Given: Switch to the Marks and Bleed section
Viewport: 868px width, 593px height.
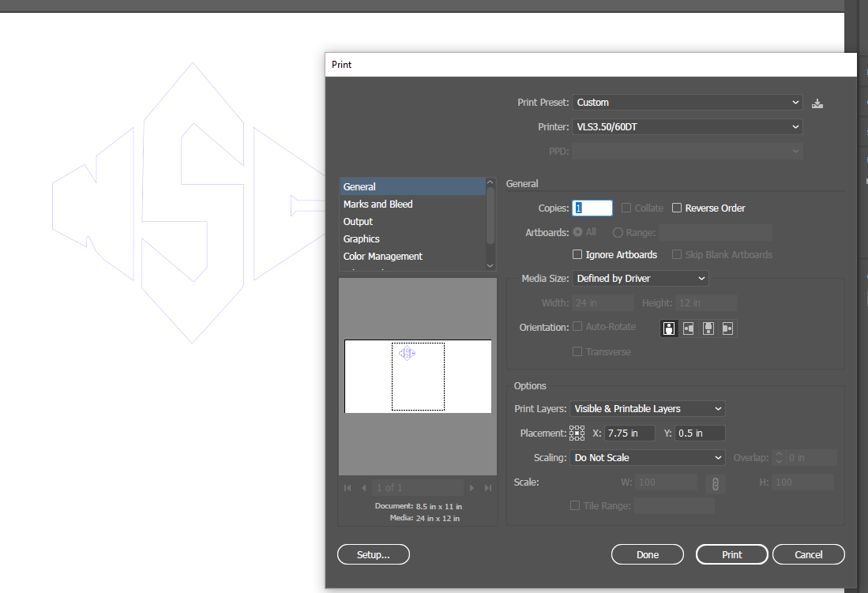Looking at the screenshot, I should coord(378,204).
